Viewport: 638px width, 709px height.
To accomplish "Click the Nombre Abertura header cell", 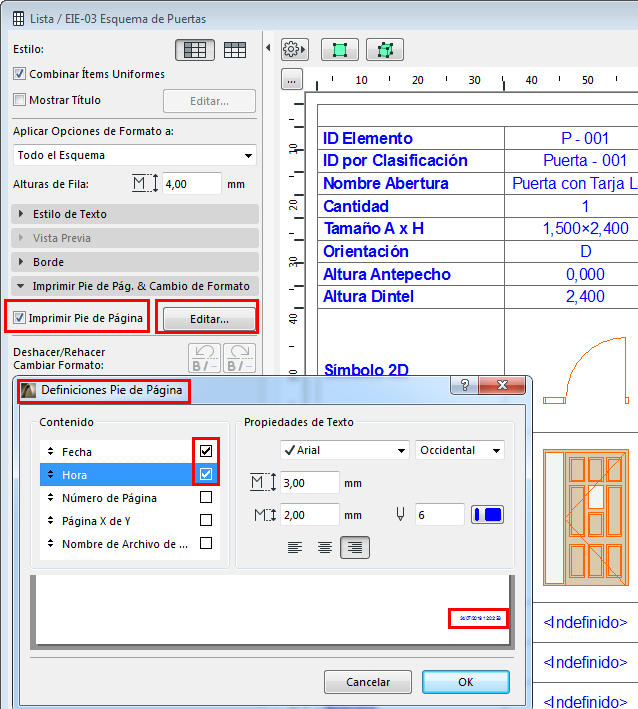I will tap(411, 183).
